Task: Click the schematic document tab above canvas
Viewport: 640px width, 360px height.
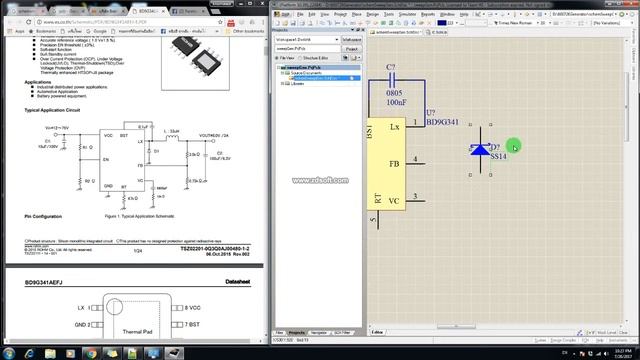Action: click(396, 32)
